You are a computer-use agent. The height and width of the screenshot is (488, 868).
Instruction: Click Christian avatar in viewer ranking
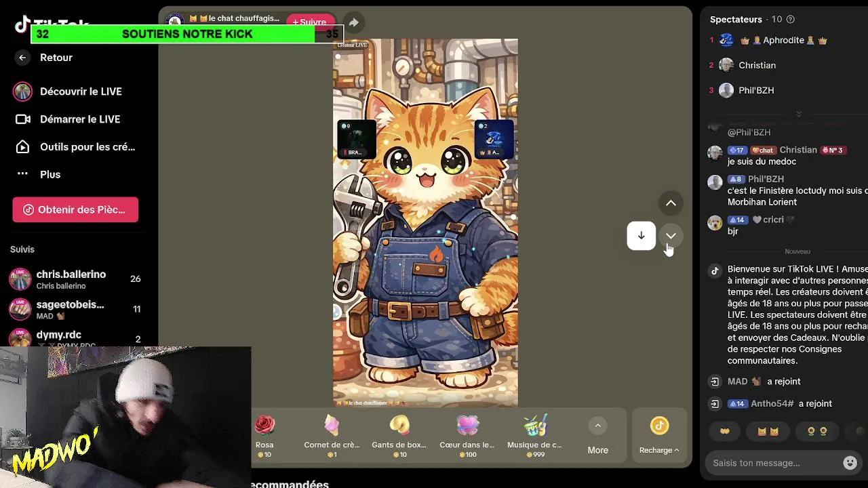point(726,65)
